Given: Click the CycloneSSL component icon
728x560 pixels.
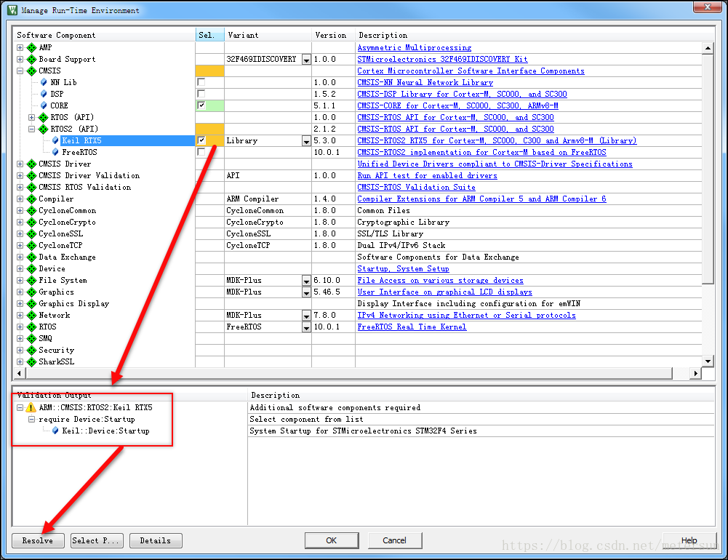Looking at the screenshot, I should point(31,233).
